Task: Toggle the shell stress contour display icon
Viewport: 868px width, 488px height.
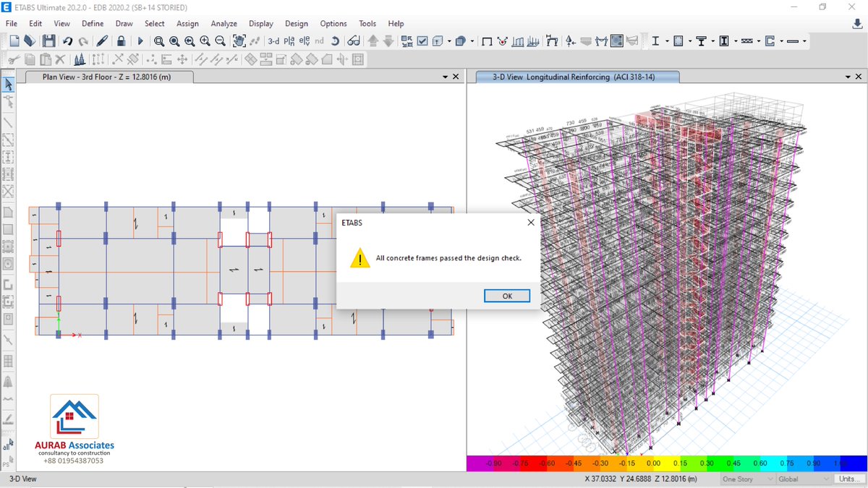Action: coord(616,41)
